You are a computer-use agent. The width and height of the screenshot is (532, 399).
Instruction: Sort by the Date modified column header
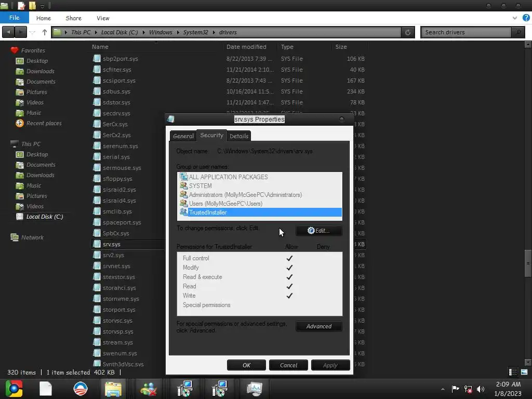[x=246, y=47]
